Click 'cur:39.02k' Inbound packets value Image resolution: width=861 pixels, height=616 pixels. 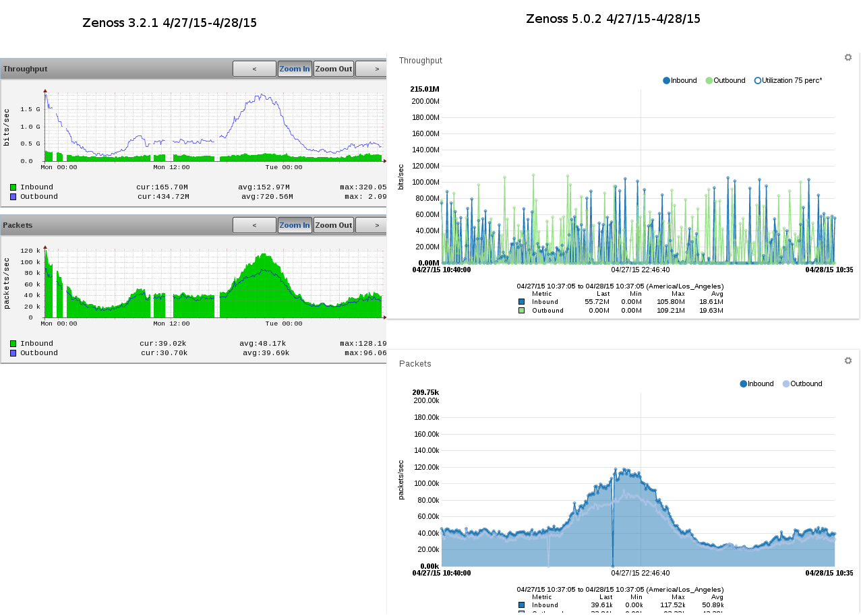click(163, 344)
